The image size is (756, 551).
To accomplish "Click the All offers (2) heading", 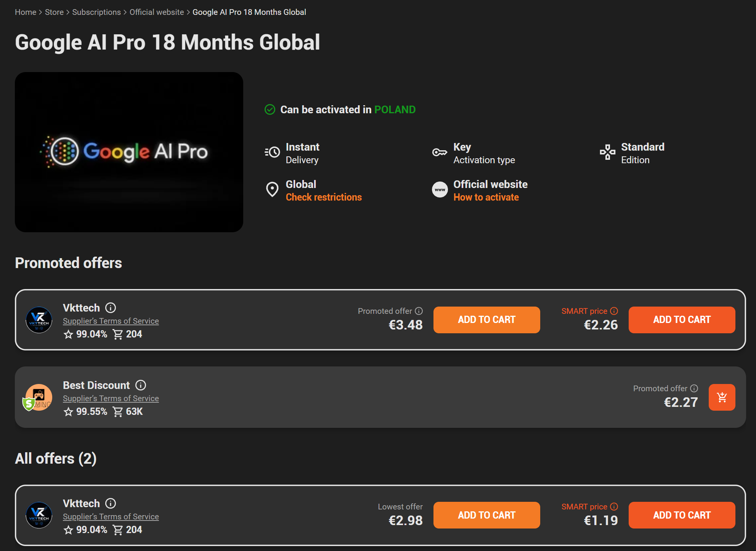I will coord(56,459).
